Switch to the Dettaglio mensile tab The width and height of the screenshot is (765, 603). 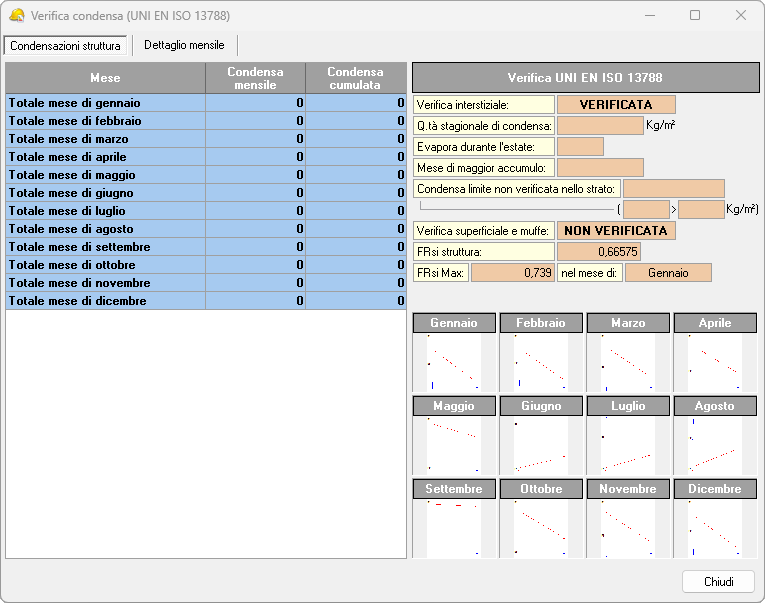click(184, 46)
